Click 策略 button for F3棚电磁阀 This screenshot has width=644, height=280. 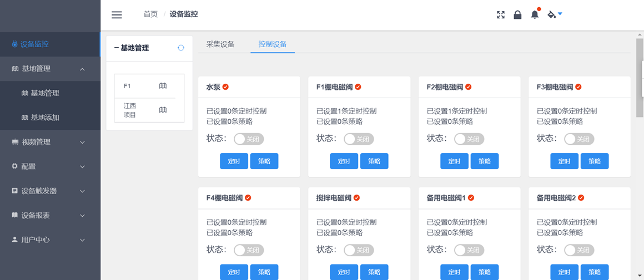(x=594, y=161)
